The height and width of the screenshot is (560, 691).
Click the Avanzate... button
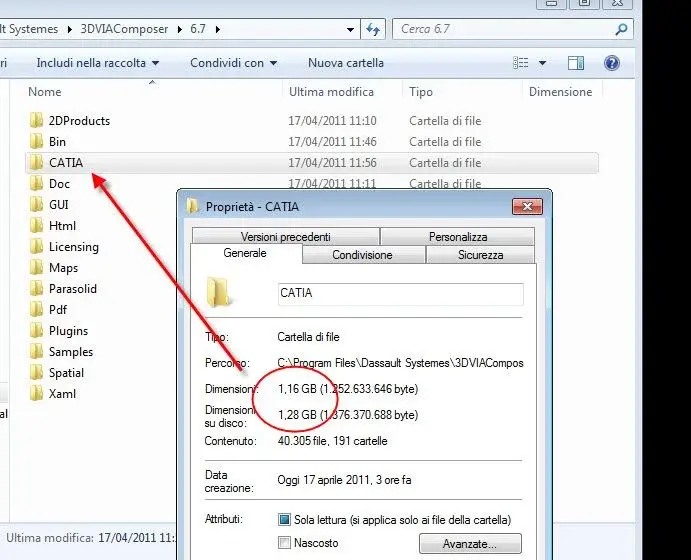[470, 544]
